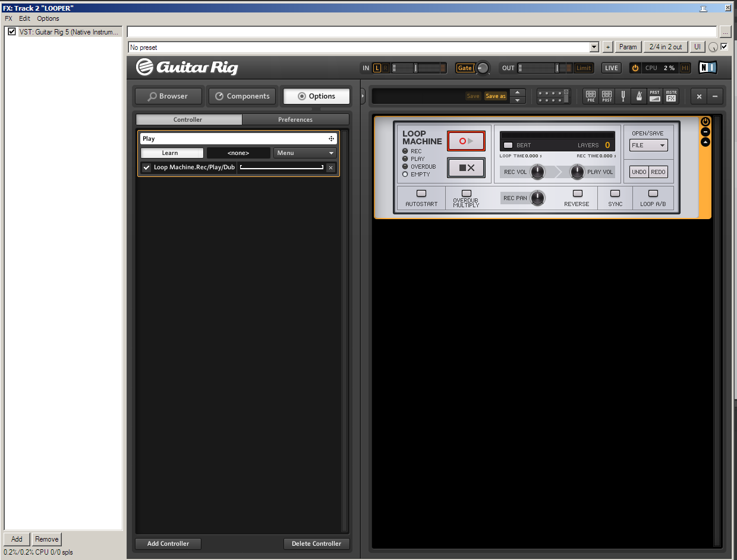
Task: Uncheck Loop Machine.Rec/Play/Dub assignment
Action: 147,167
